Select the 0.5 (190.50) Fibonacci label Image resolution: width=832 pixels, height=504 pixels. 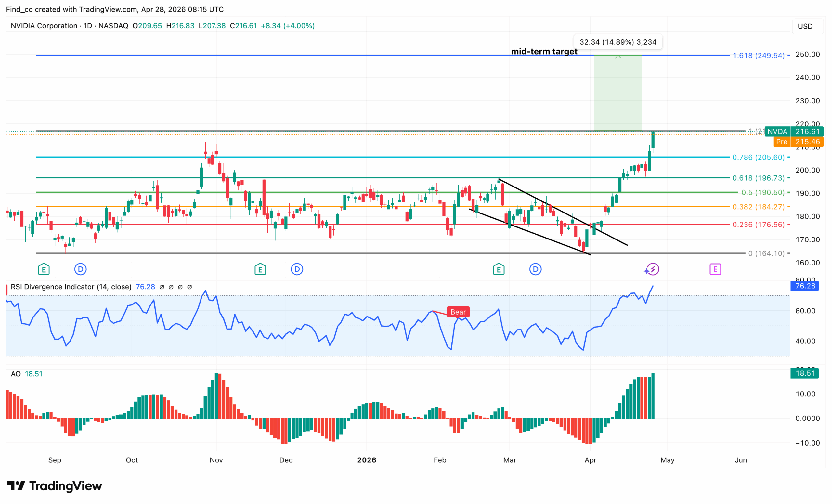pos(763,192)
